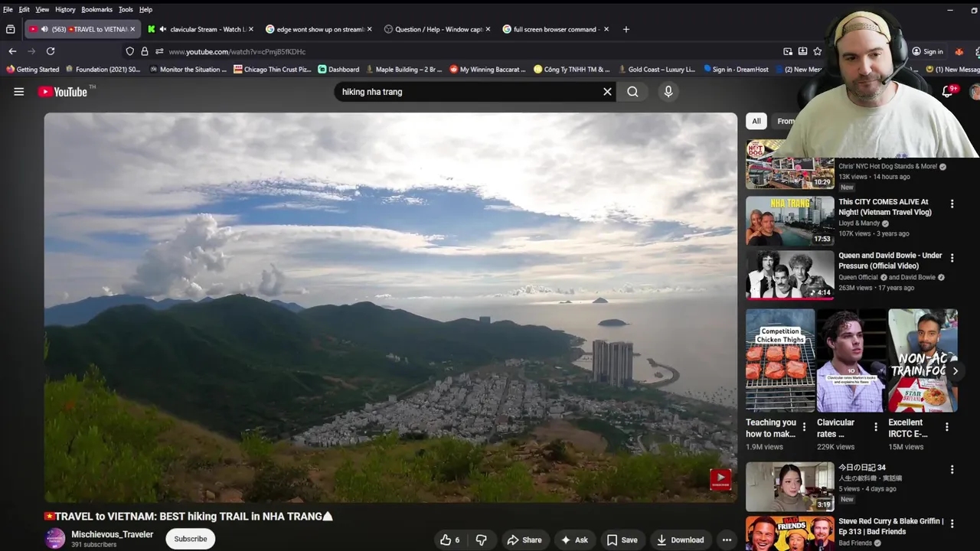Open more actions ellipsis under video
980x551 pixels.
coord(727,540)
